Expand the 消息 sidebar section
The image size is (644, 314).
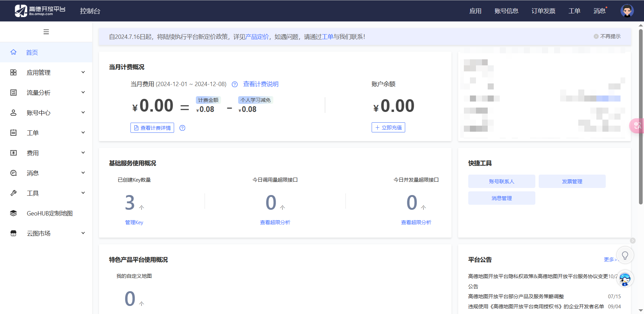pos(83,173)
